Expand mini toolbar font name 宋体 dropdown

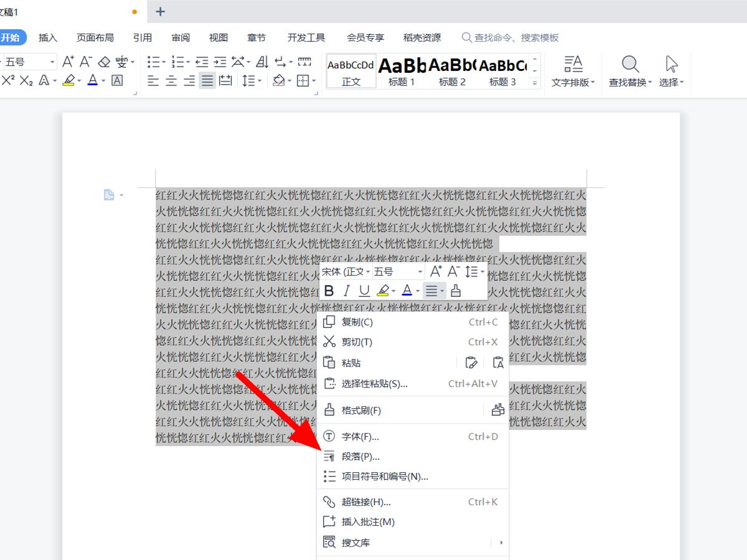pos(368,272)
